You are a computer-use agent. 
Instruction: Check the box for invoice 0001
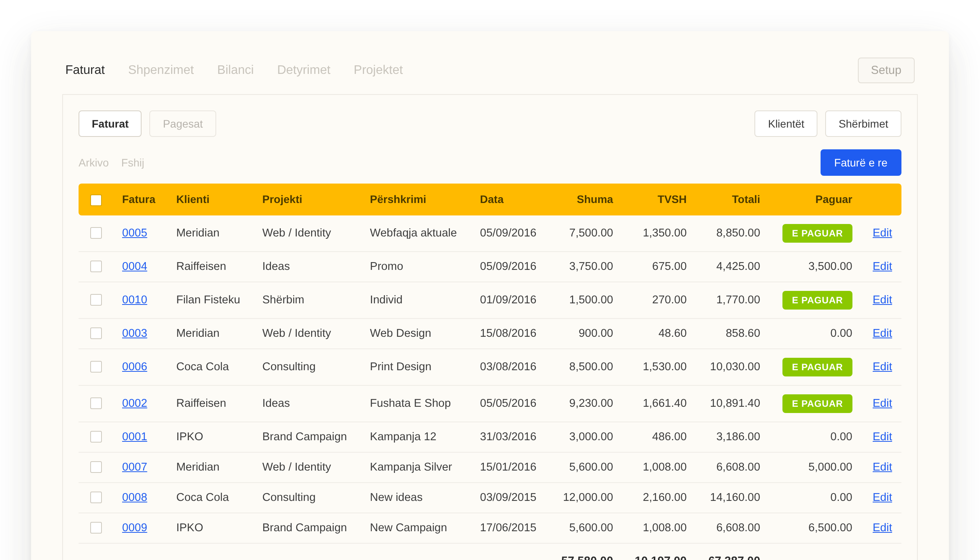[x=96, y=437]
